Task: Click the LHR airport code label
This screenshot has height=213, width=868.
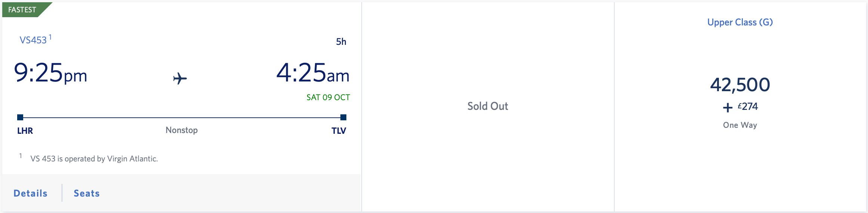Action: tap(25, 131)
